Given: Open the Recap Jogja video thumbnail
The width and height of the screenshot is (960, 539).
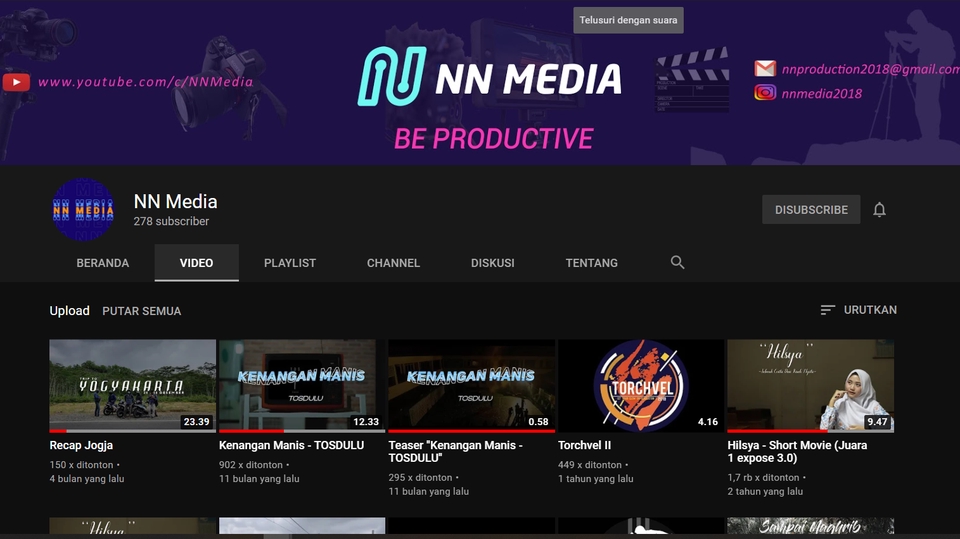Looking at the screenshot, I should pos(133,386).
